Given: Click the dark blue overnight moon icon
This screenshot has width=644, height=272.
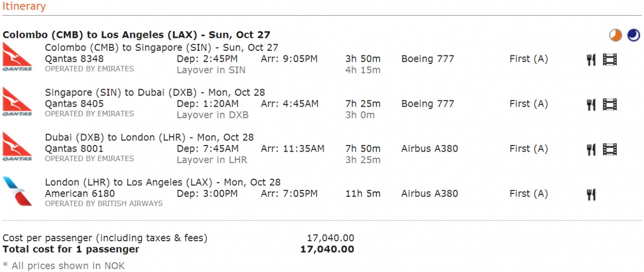Looking at the screenshot, I should (x=633, y=35).
